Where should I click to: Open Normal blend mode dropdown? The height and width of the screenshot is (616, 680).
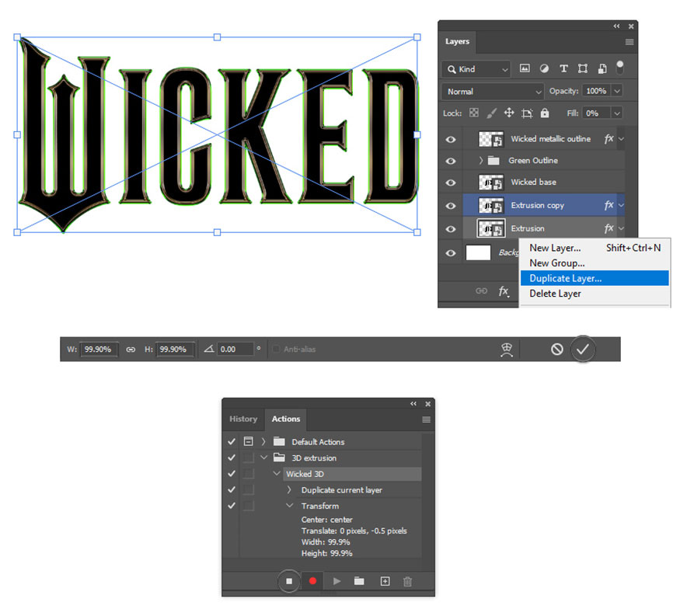click(493, 92)
